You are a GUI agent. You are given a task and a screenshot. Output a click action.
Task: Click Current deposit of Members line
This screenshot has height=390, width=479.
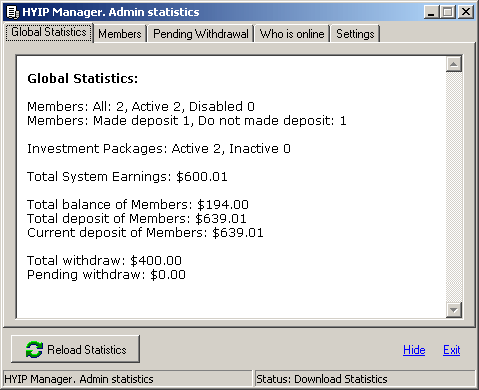(145, 233)
